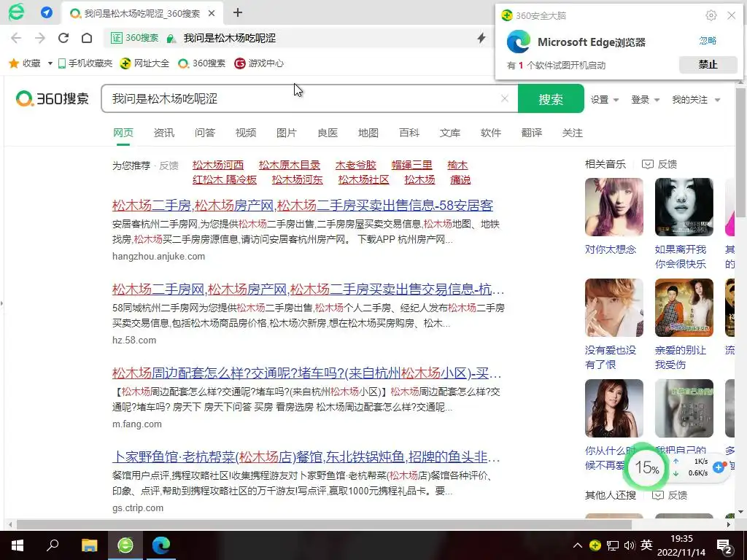Open the 如果离开我你会很快乐 album thumbnail
This screenshot has height=560, width=747.
click(x=684, y=207)
